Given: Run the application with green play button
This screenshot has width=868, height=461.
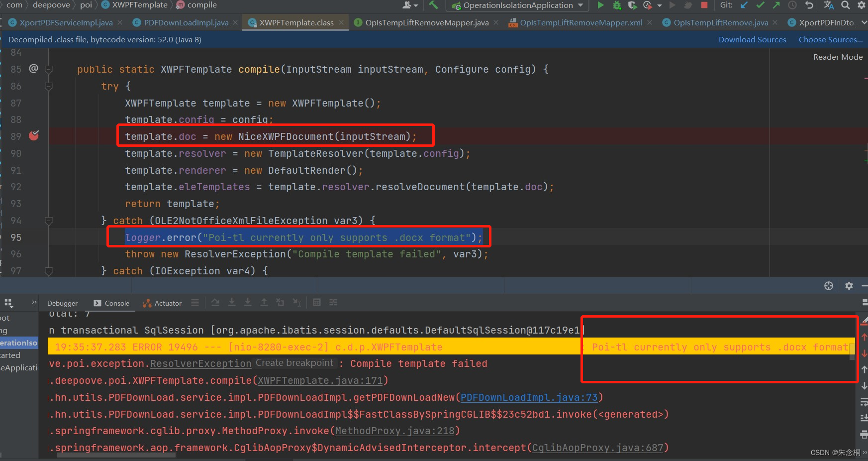Looking at the screenshot, I should pyautogui.click(x=600, y=5).
